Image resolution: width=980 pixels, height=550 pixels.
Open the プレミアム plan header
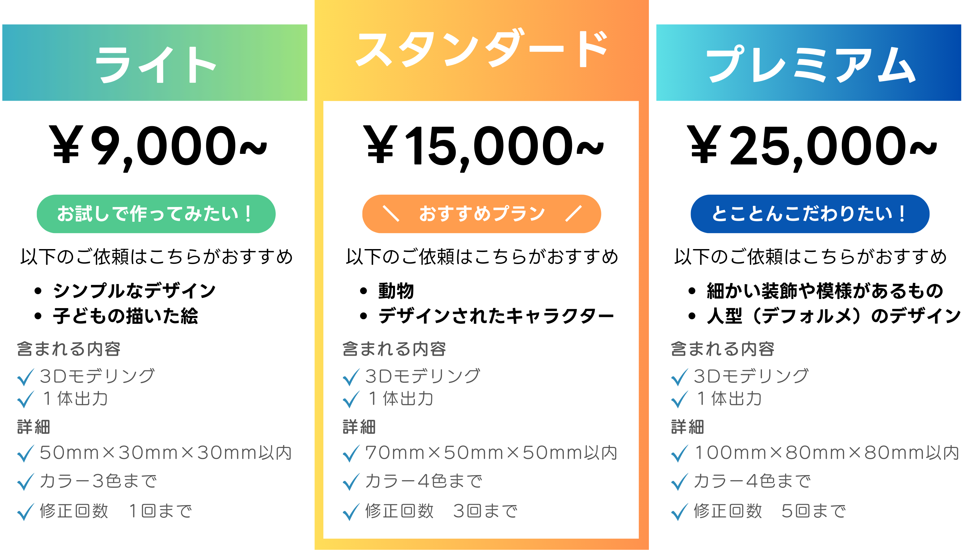(x=809, y=63)
